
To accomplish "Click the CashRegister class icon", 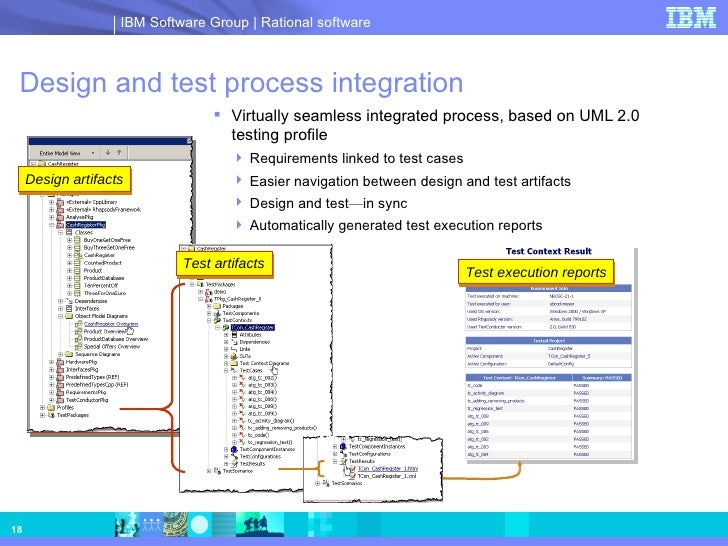I will tap(78, 255).
